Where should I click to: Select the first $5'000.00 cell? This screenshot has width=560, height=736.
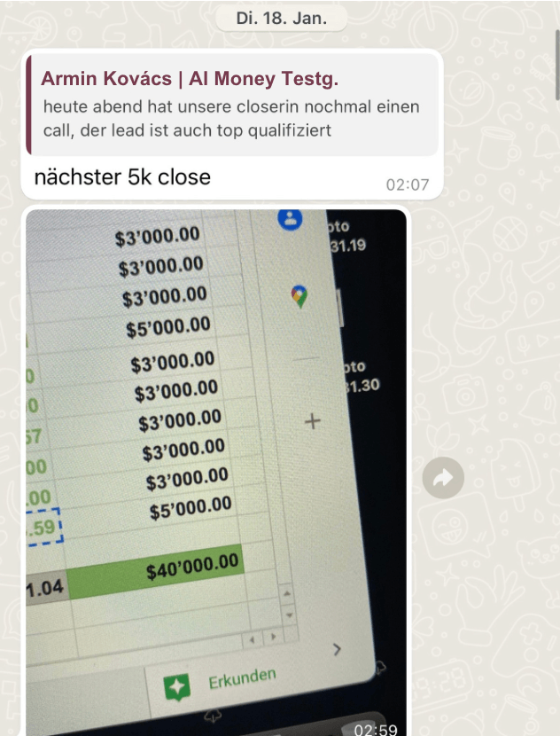point(168,326)
